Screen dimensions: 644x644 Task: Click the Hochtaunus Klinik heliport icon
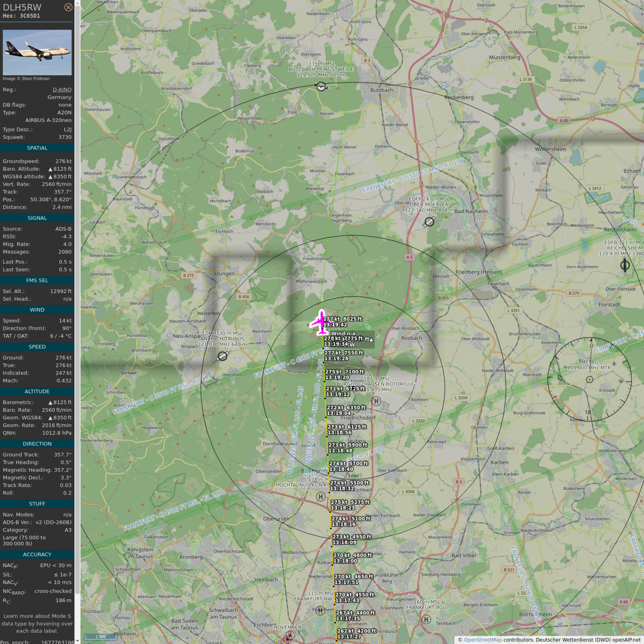click(321, 496)
